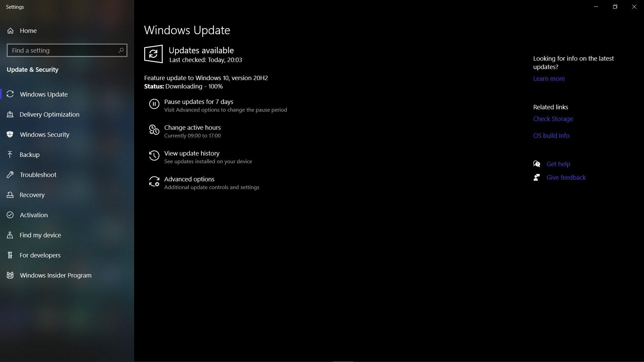Toggle Windows Update active hours setting
This screenshot has width=644, height=362.
tap(193, 131)
